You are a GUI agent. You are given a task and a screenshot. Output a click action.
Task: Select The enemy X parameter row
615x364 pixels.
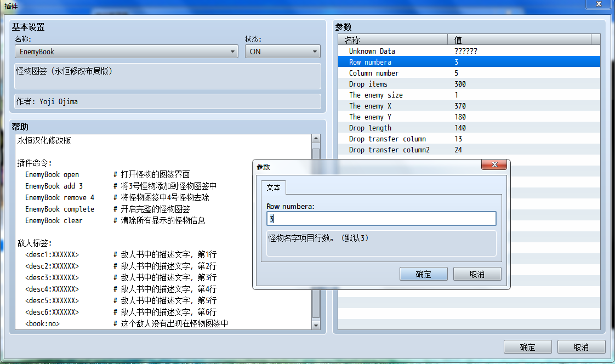click(469, 106)
